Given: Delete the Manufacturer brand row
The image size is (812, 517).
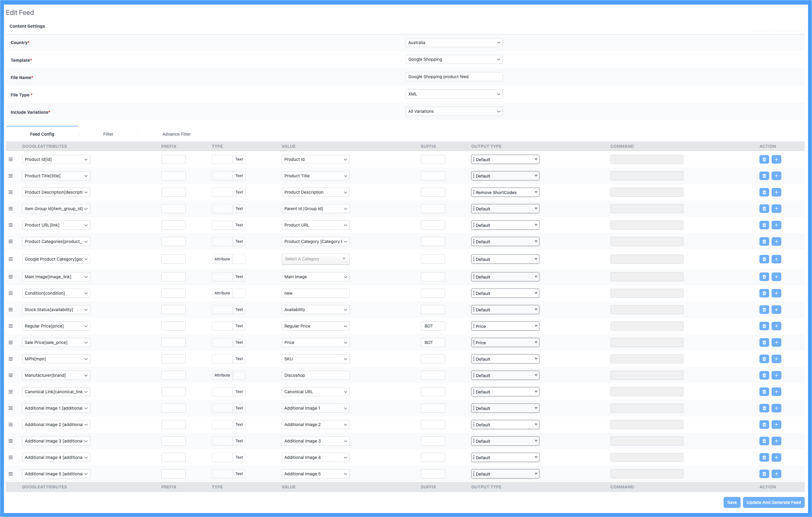Looking at the screenshot, I should (764, 375).
